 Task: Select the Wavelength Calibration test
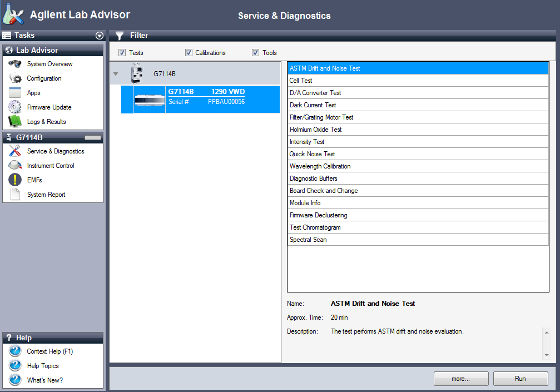(x=320, y=166)
